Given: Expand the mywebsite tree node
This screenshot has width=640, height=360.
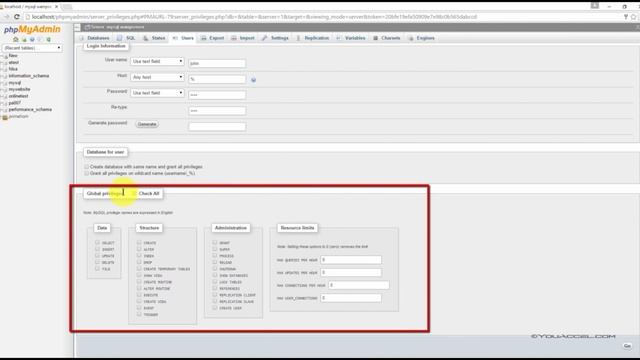Looking at the screenshot, I should coord(2,90).
